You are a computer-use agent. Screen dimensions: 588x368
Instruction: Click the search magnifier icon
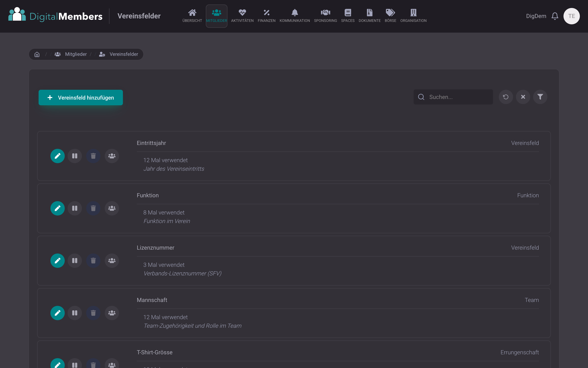click(421, 97)
